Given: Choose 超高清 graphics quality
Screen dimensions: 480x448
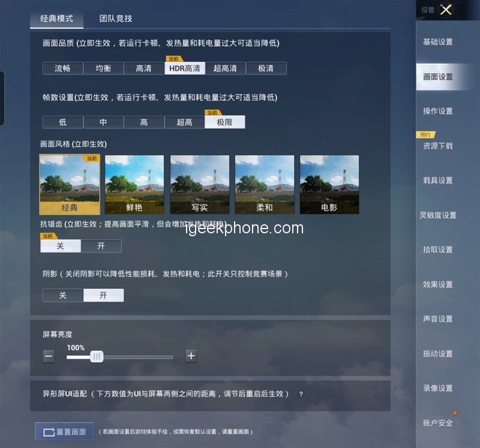Looking at the screenshot, I should [225, 68].
